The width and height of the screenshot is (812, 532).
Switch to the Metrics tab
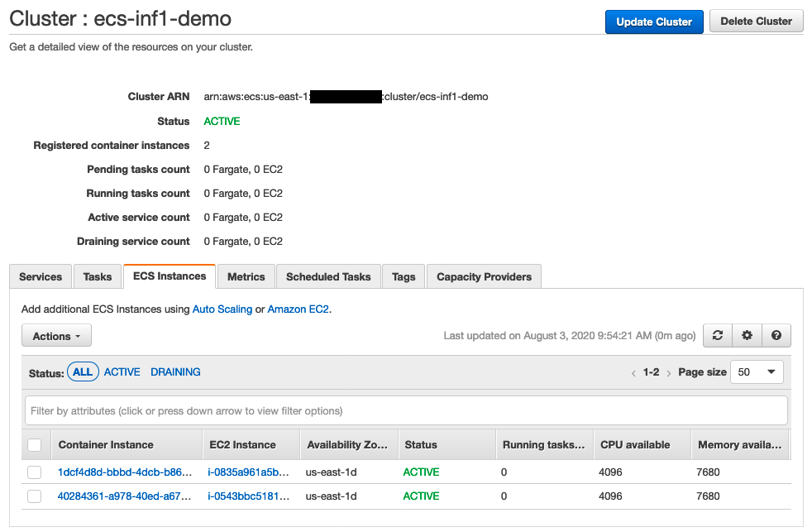(246, 276)
